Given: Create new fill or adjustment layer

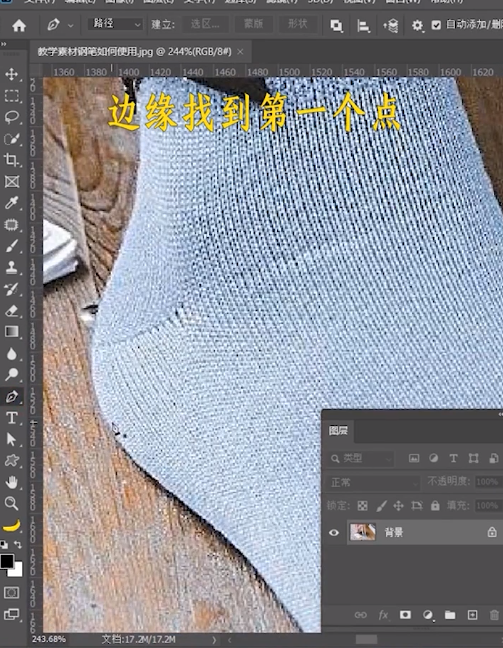Looking at the screenshot, I should [428, 615].
